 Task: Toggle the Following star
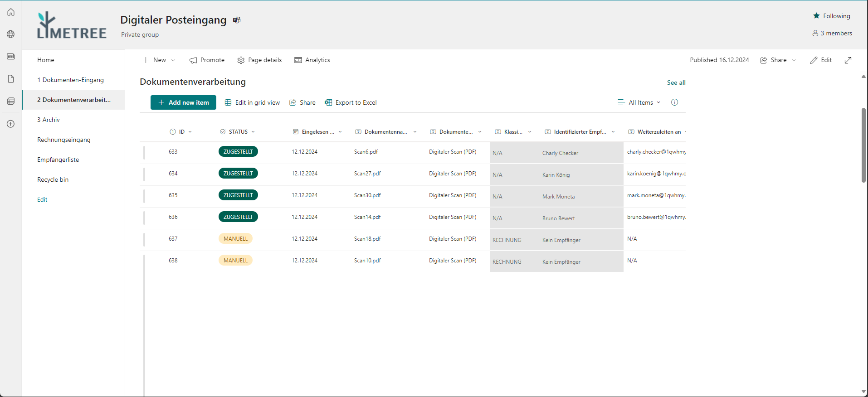click(816, 16)
